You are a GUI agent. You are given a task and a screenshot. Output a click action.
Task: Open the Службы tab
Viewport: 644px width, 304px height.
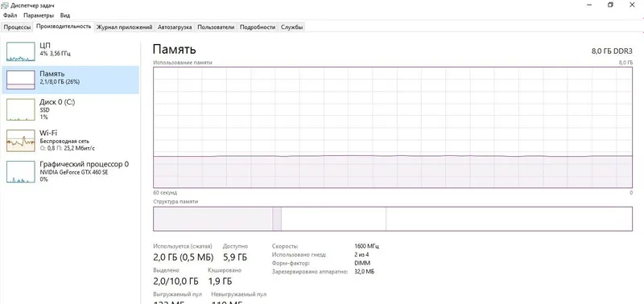(292, 27)
